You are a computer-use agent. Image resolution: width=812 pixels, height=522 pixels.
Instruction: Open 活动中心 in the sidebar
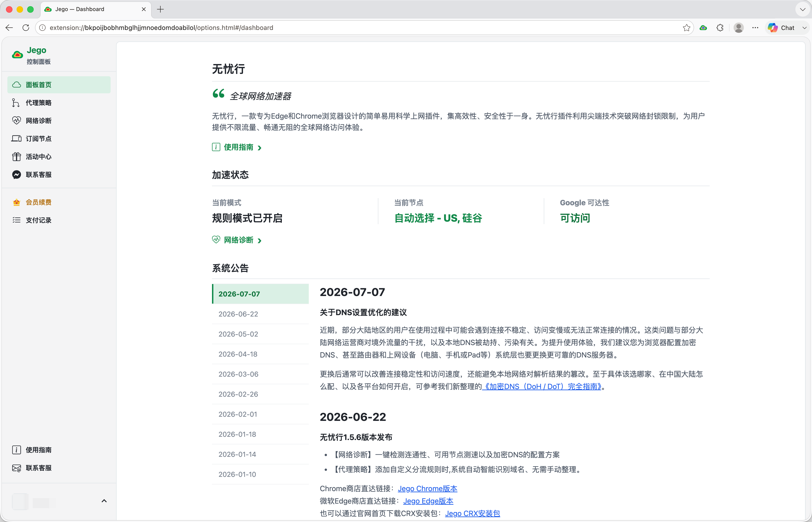[x=59, y=157]
